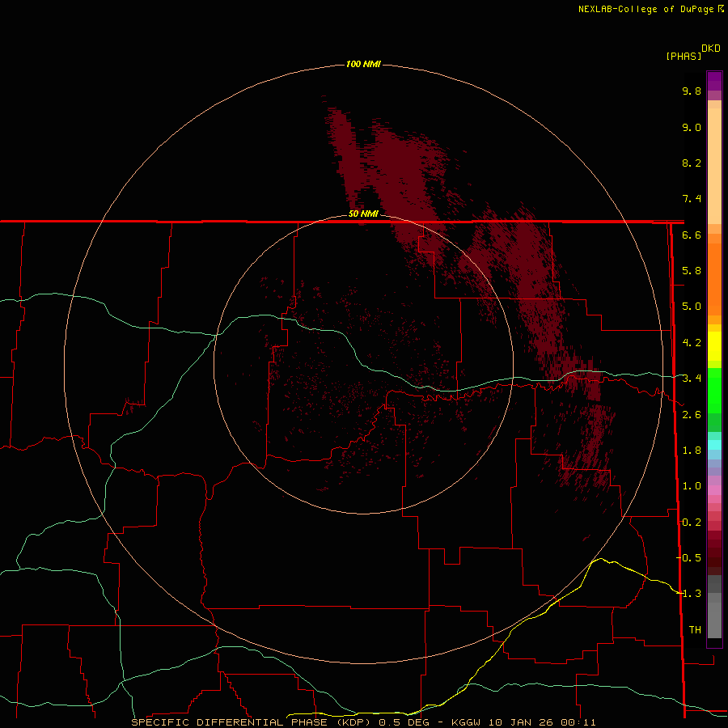Click the 10 JAN 26 00:11 timestamp
Image resolution: width=728 pixels, height=728 pixels.
click(x=542, y=722)
